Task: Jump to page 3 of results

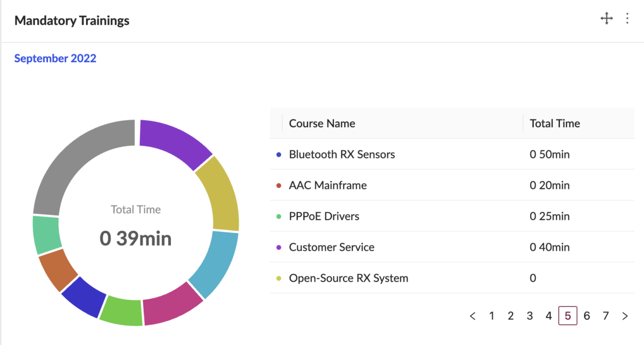Action: [530, 316]
